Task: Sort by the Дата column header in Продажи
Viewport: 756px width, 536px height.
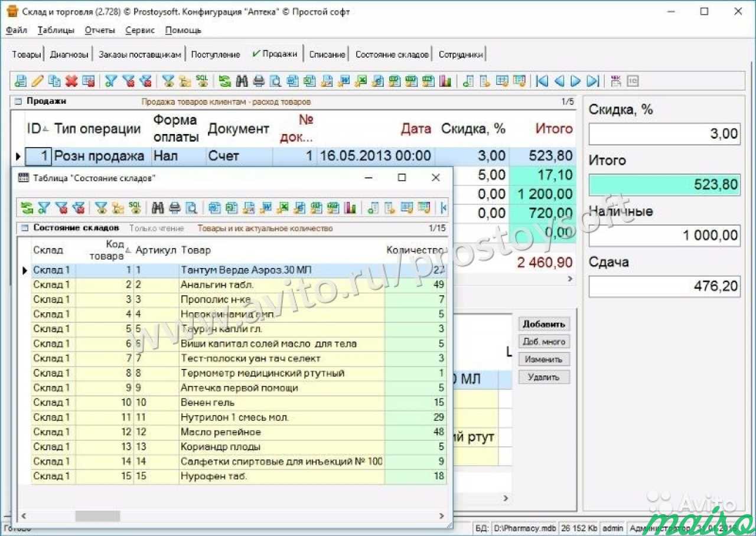Action: coord(416,129)
